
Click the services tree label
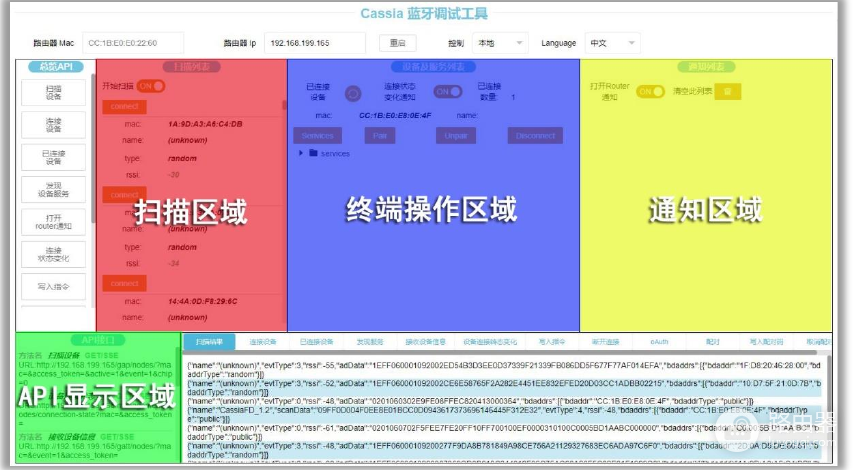point(335,154)
